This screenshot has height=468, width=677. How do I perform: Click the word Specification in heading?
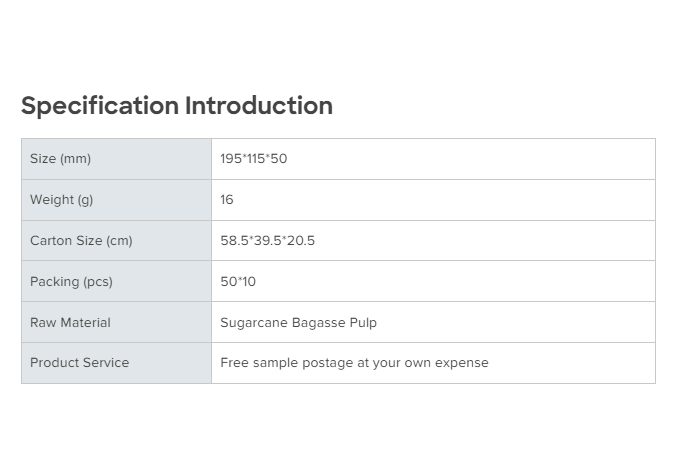click(x=100, y=106)
